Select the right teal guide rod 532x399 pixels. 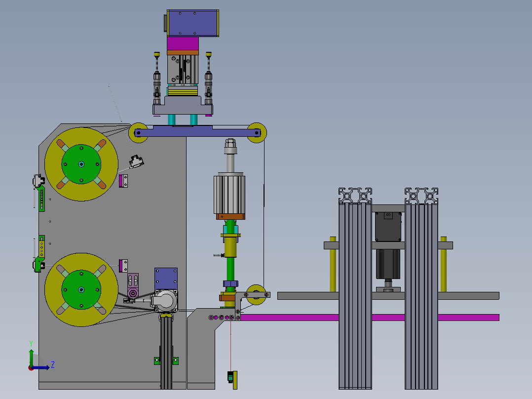tap(194, 120)
